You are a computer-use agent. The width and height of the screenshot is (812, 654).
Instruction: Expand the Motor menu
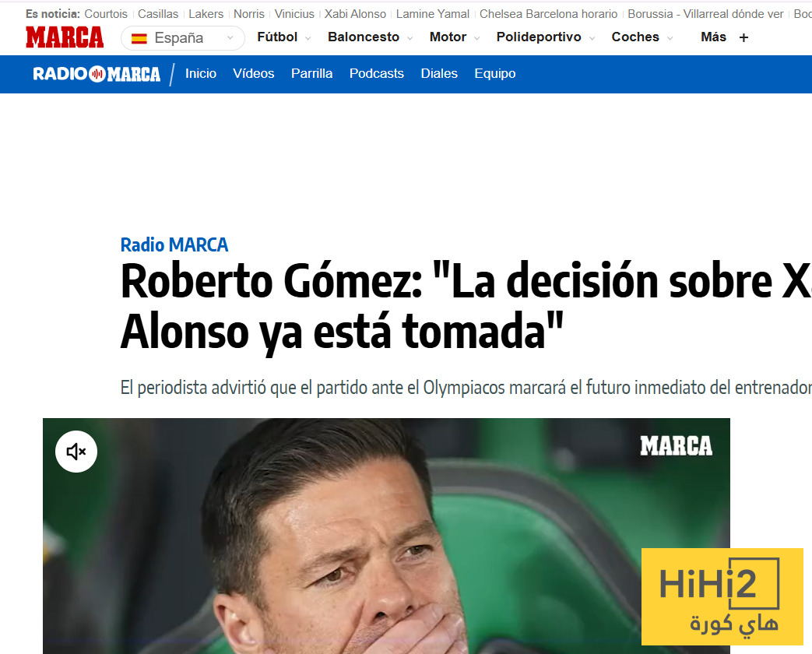click(x=455, y=37)
